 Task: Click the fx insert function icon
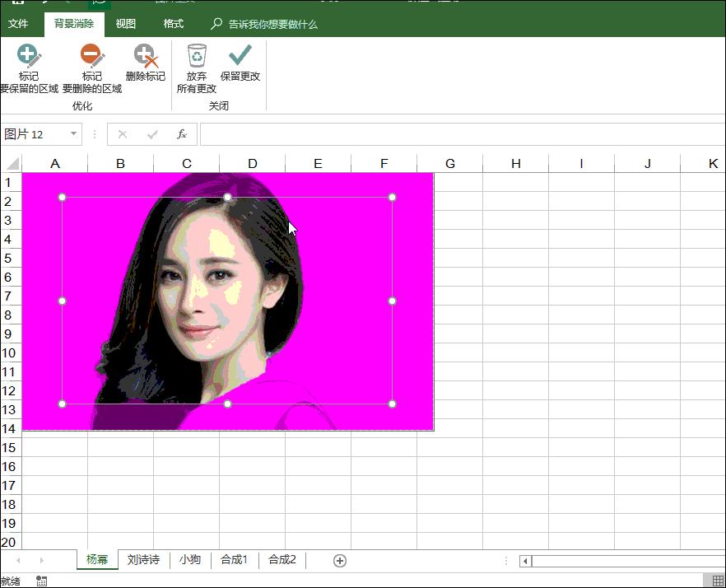click(x=182, y=134)
